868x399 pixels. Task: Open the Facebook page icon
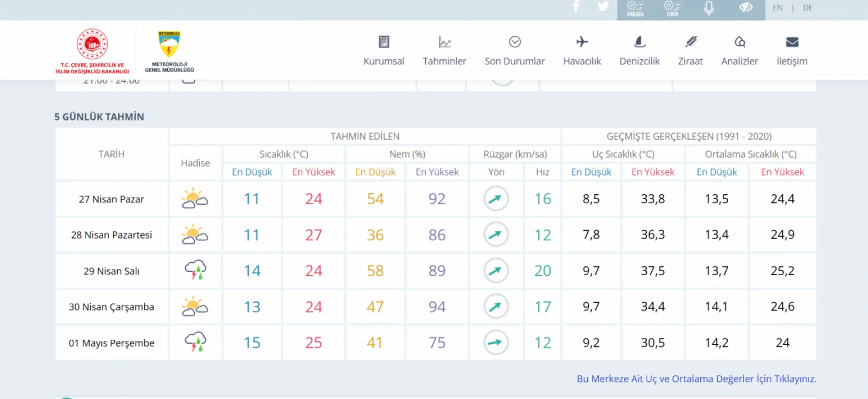pyautogui.click(x=576, y=7)
